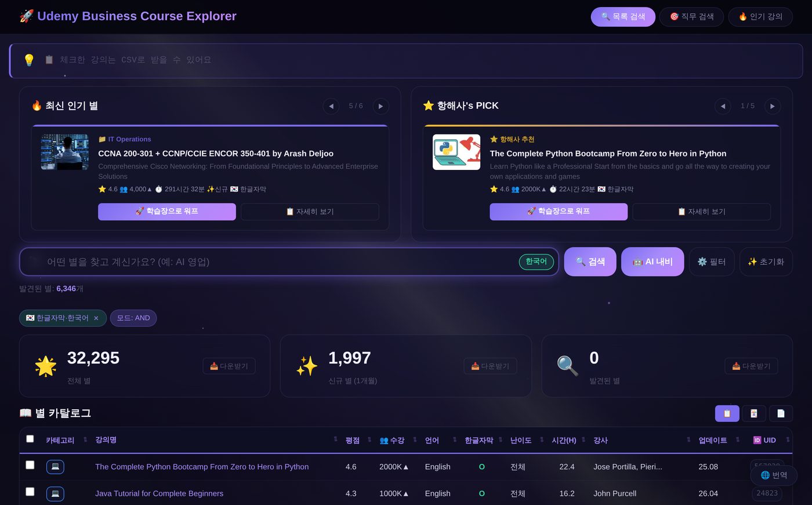Sort the catalog by 시간(H) column header

564,441
